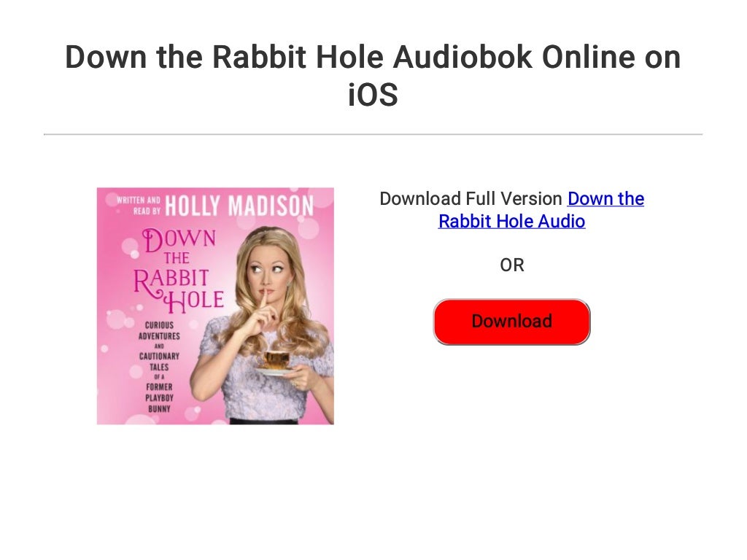Open the Down the Rabbit Hole Audio link
The image size is (747, 560).
tap(541, 210)
